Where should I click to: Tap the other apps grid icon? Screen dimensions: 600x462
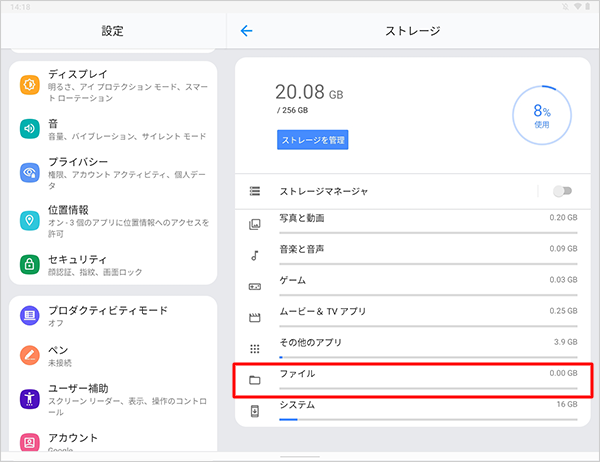point(255,349)
